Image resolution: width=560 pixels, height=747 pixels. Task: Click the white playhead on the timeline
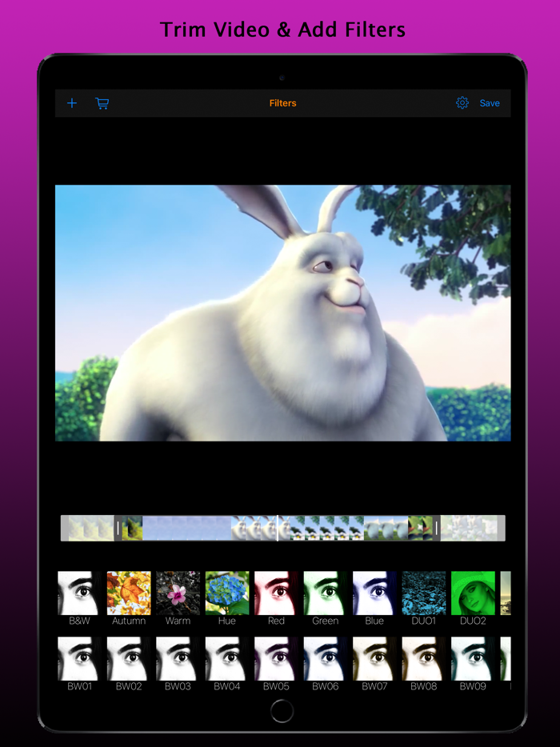[x=278, y=528]
